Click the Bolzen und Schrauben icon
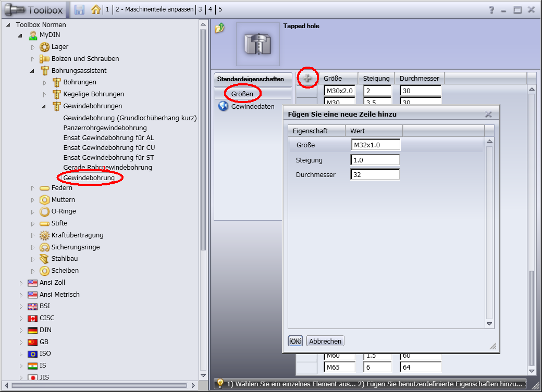Screen dimensions: 542x392 (x=44, y=59)
